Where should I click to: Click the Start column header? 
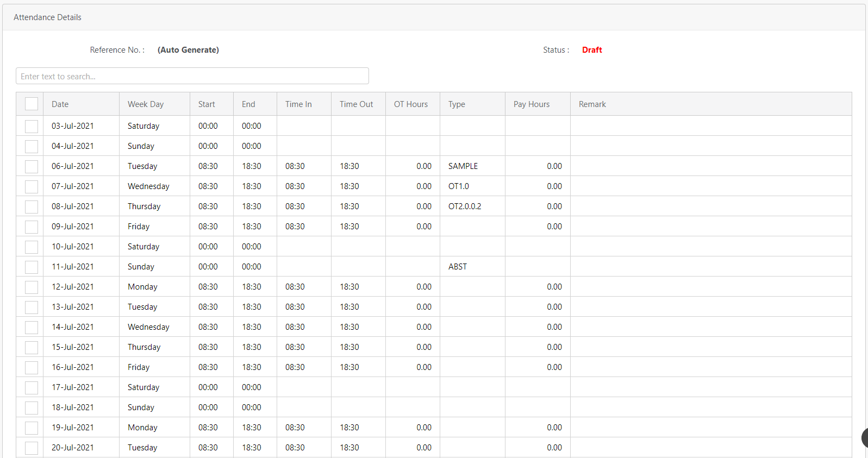click(x=211, y=104)
